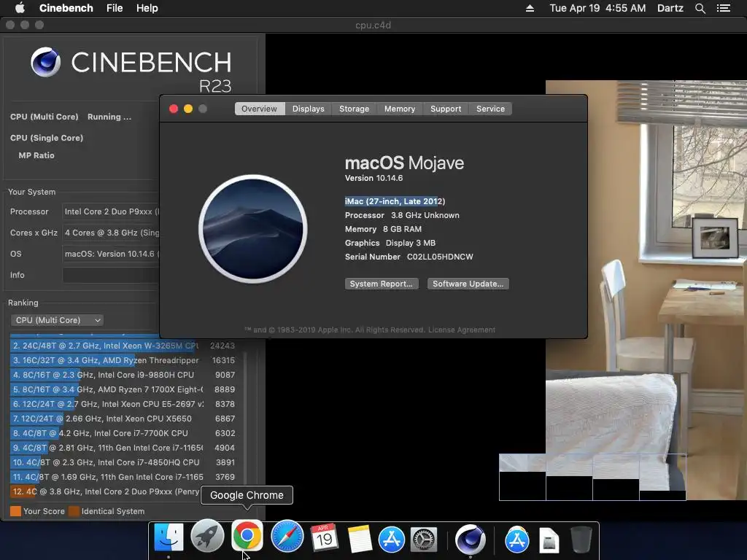Close the About This Mac window

174,109
